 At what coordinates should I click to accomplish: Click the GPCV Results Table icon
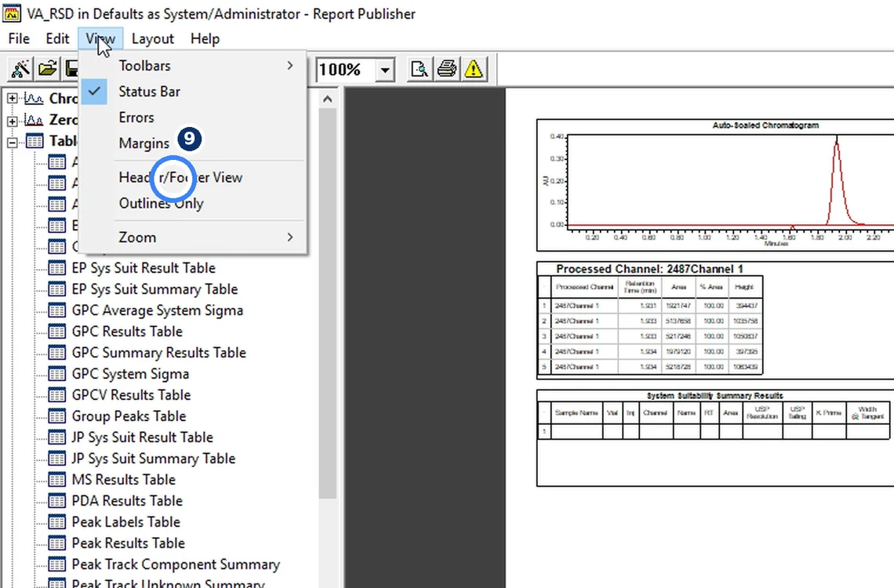tap(56, 395)
